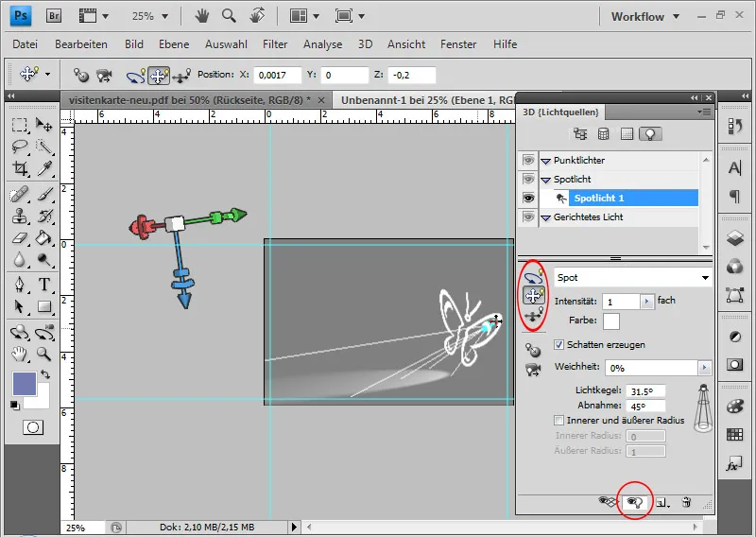This screenshot has height=537, width=756.
Task: Select the Magic Wand tool
Action: (43, 147)
